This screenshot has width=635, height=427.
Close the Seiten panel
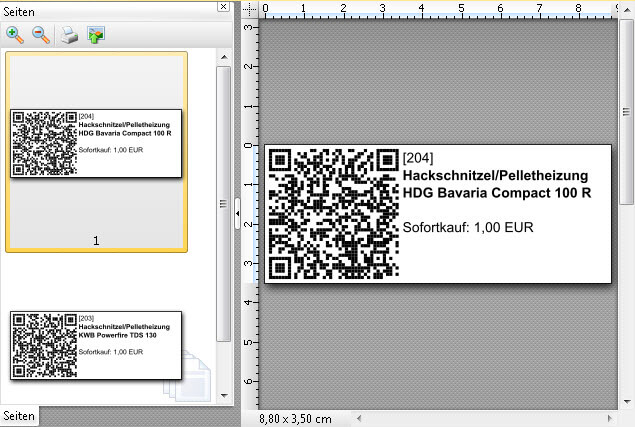click(x=223, y=6)
